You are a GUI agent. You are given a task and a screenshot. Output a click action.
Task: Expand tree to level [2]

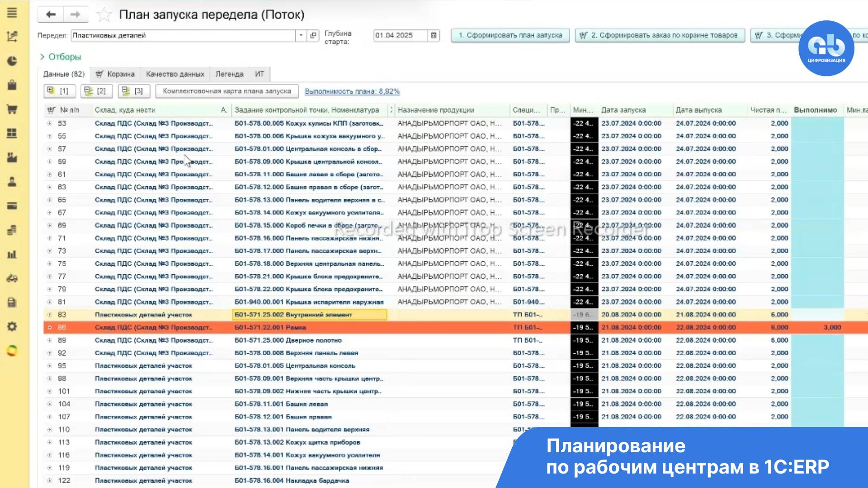(x=96, y=91)
